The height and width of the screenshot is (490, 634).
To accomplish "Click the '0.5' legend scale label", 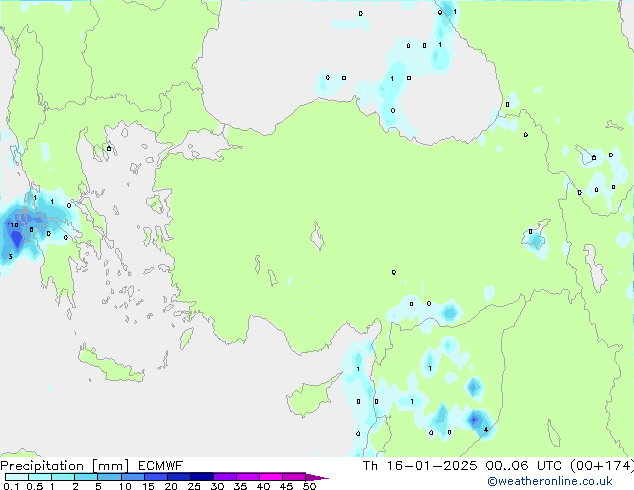I will (34, 486).
